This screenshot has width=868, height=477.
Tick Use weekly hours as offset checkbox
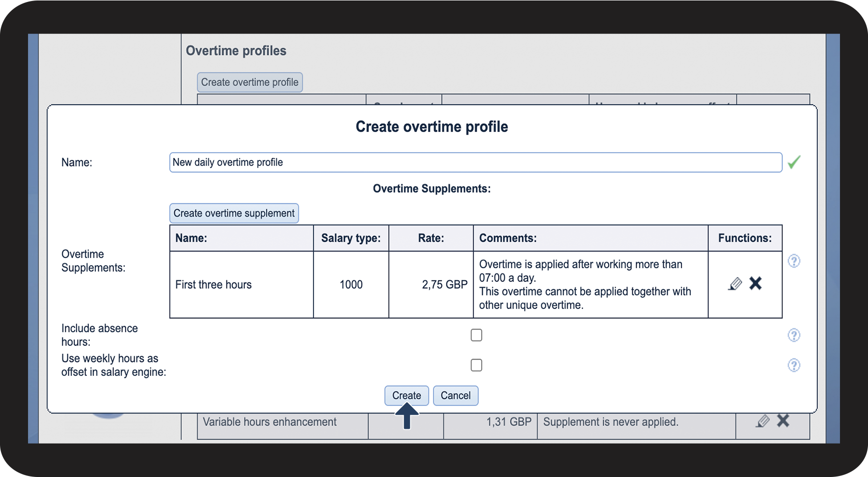tap(476, 365)
